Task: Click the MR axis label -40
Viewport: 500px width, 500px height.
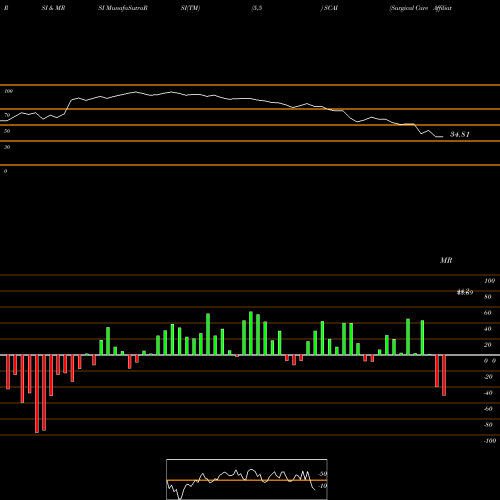Action: click(488, 393)
